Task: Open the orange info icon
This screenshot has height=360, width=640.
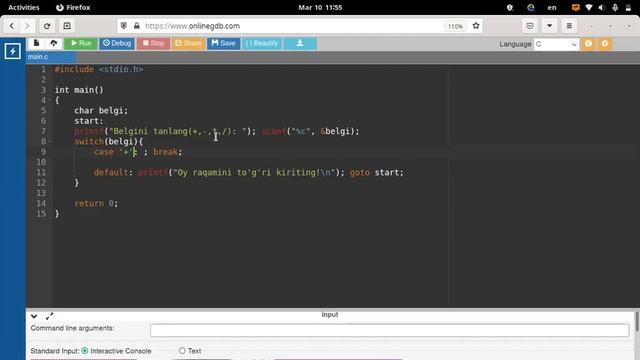Action: 588,44
